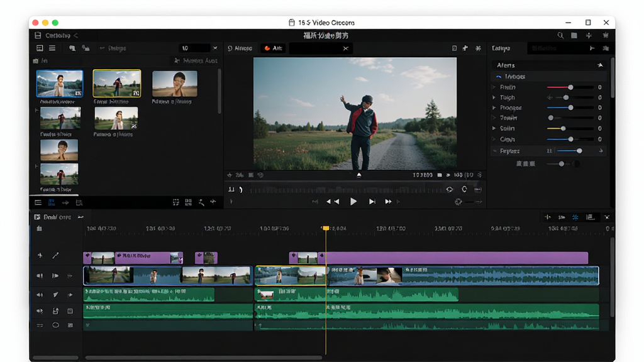Toggle the lock icon on second audio track
The height and width of the screenshot is (362, 644).
coord(55,311)
